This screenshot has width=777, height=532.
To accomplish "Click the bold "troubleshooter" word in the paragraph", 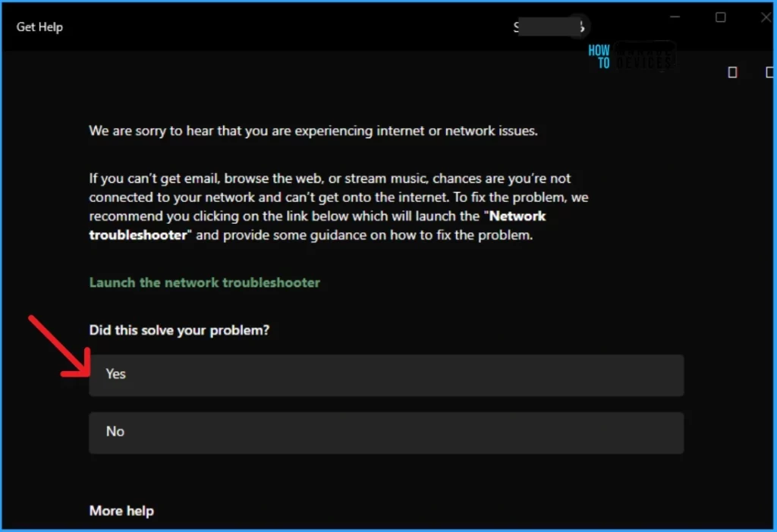I will click(137, 235).
